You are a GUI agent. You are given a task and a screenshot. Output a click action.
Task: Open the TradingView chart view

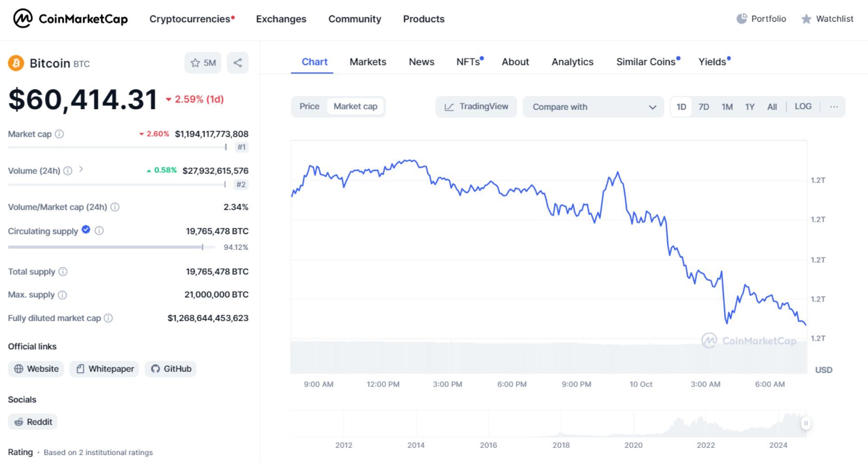pyautogui.click(x=476, y=107)
